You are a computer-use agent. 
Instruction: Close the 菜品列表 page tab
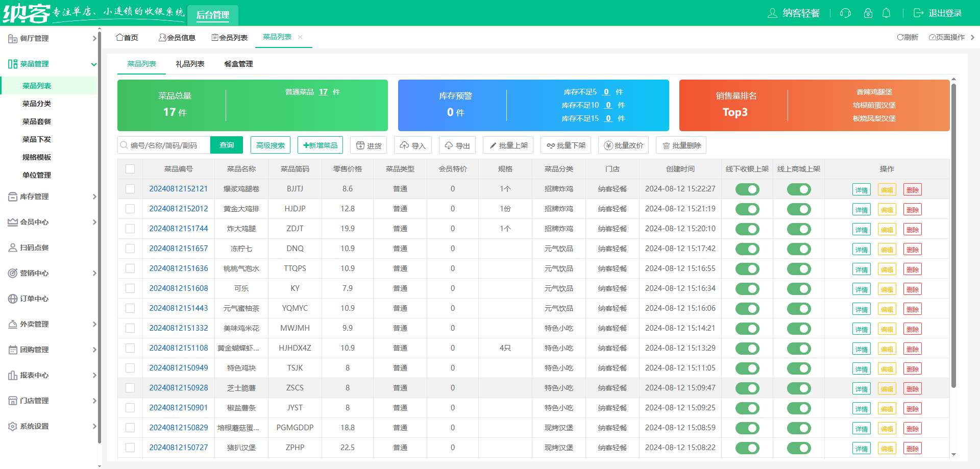300,37
